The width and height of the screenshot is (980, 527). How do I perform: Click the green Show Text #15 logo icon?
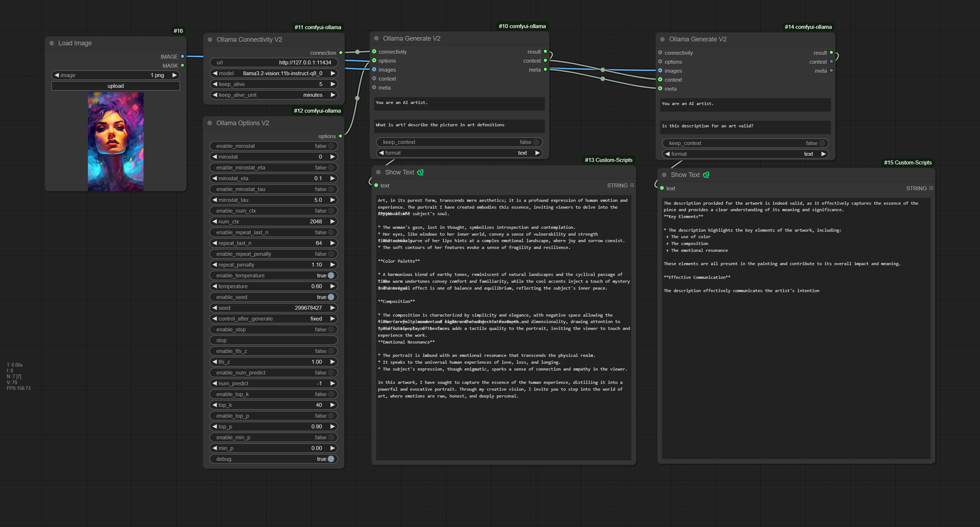click(x=706, y=175)
